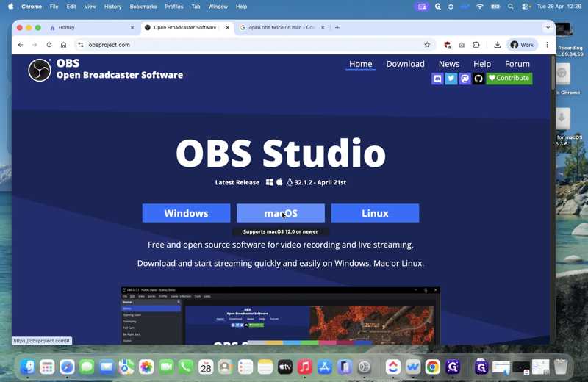Download OBS Studio for Linux
Screen dimensions: 588x382
(375, 213)
